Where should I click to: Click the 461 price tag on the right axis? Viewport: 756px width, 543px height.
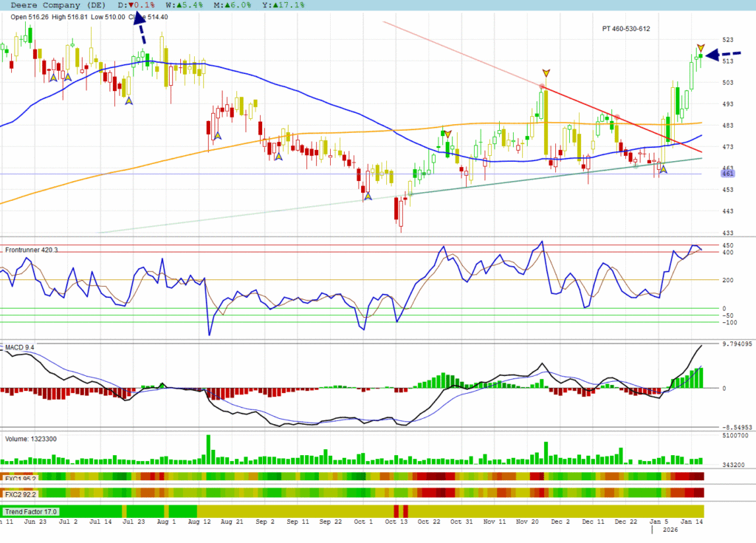727,173
